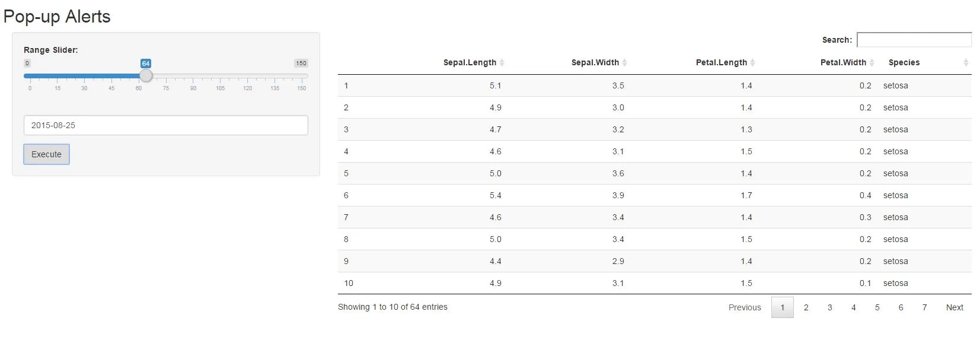The height and width of the screenshot is (340, 980).
Task: Sort table by Petal.Width column
Action: point(843,62)
